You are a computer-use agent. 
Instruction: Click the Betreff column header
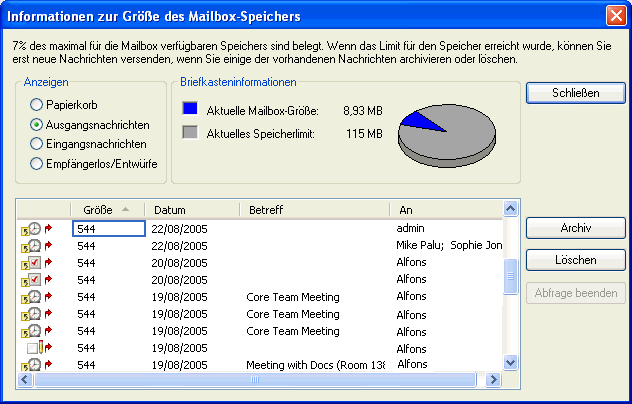(315, 210)
